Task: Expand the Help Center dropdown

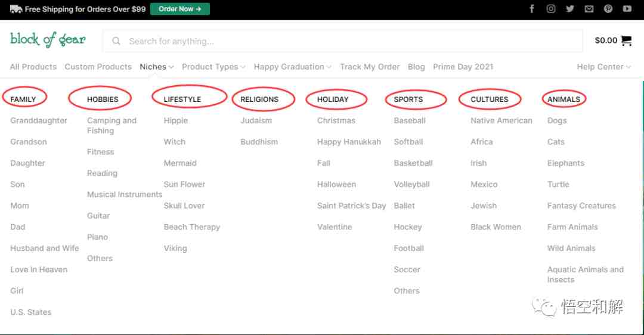Action: coord(603,67)
